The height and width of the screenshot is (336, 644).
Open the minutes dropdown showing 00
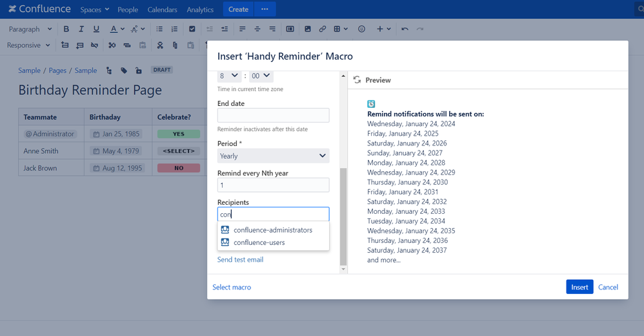pyautogui.click(x=261, y=76)
